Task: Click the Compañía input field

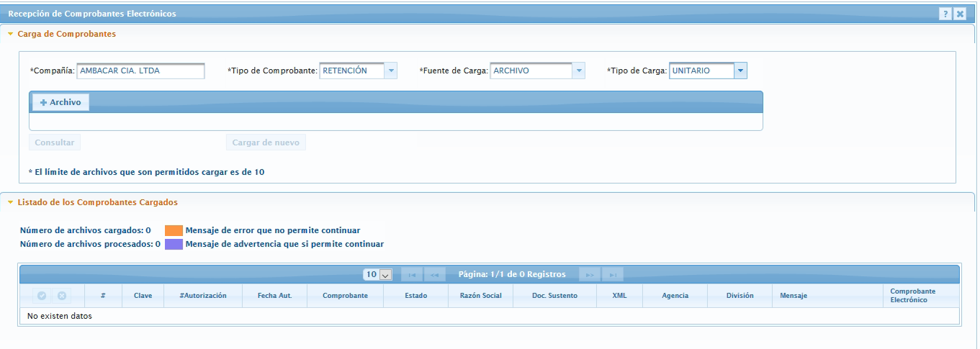Action: click(x=140, y=71)
